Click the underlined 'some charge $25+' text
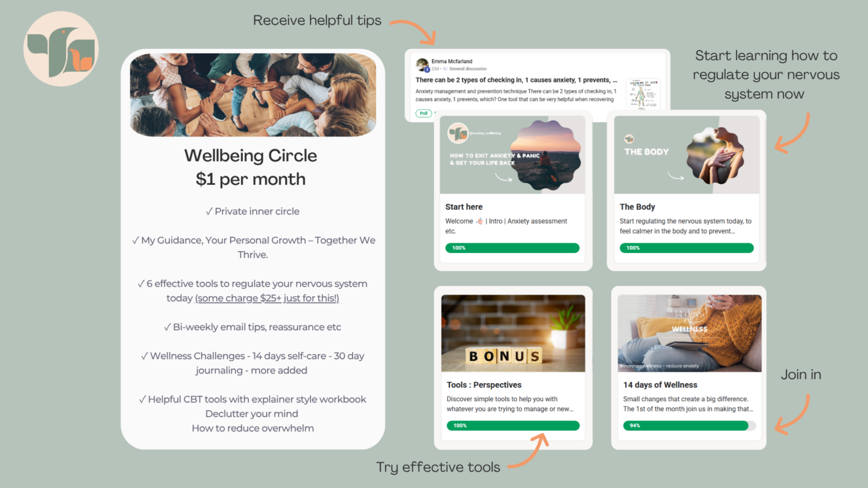This screenshot has height=488, width=868. point(267,298)
